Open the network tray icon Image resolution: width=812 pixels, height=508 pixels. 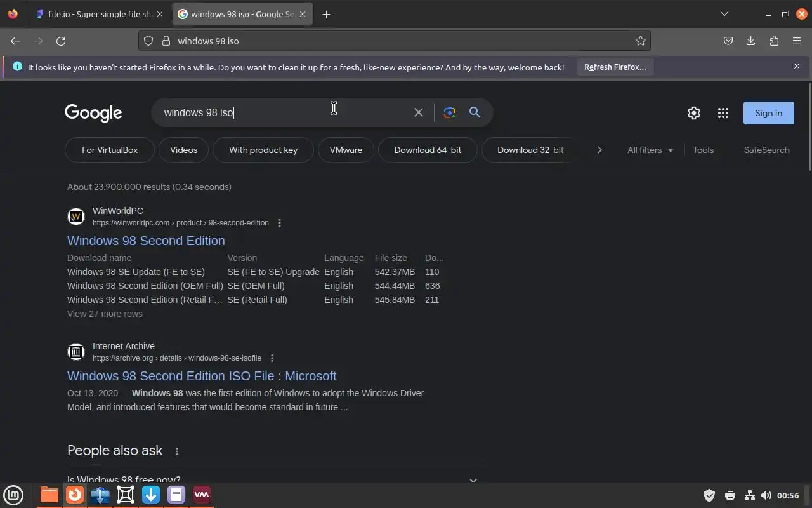(x=749, y=495)
